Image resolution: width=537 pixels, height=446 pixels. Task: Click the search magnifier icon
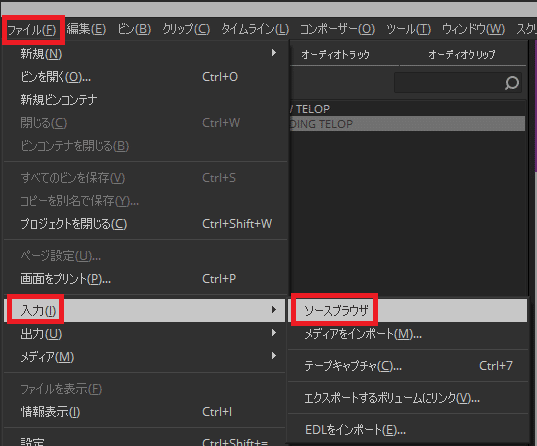click(512, 83)
